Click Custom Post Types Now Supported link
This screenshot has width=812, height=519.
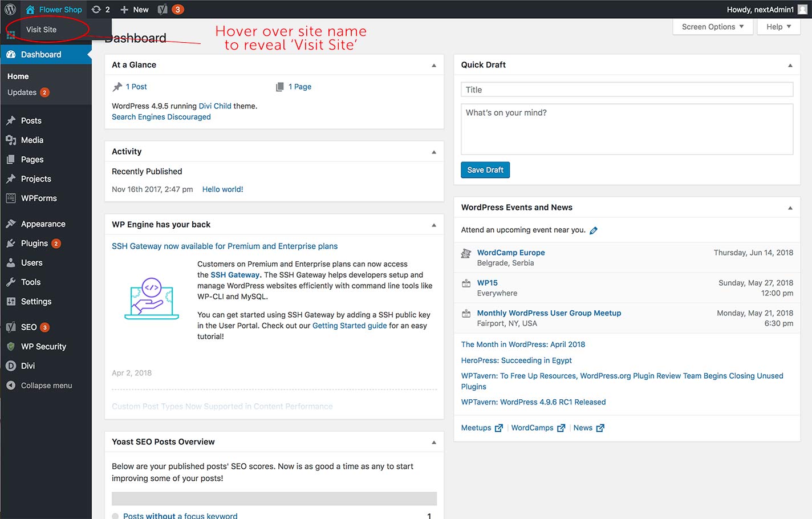[x=222, y=407]
